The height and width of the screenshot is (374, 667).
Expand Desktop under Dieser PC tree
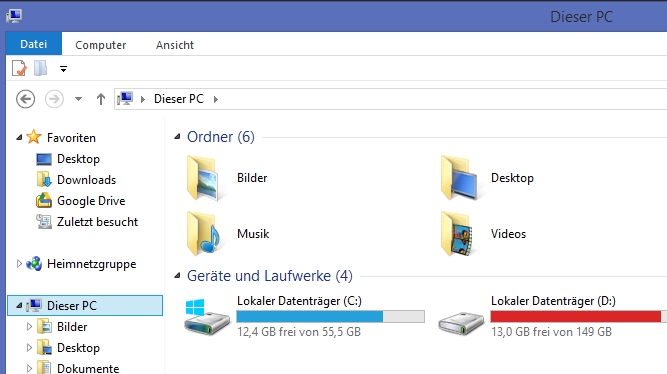[x=29, y=347]
